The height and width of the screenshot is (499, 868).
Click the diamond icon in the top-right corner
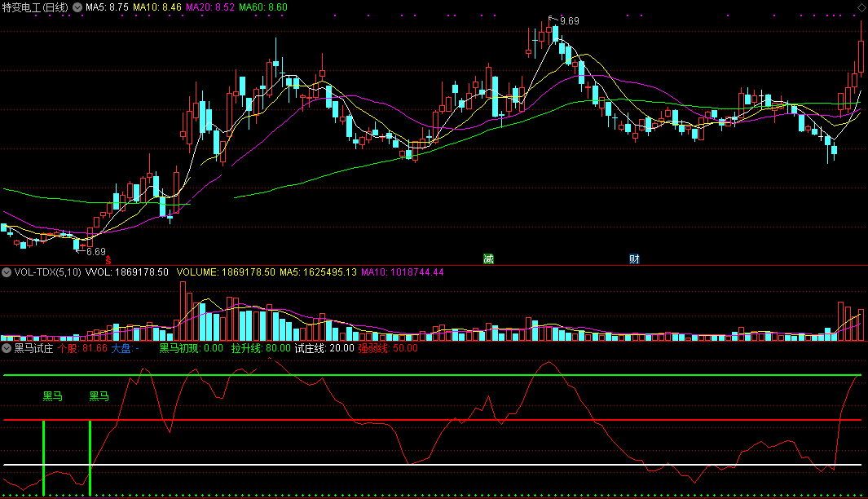(x=862, y=7)
